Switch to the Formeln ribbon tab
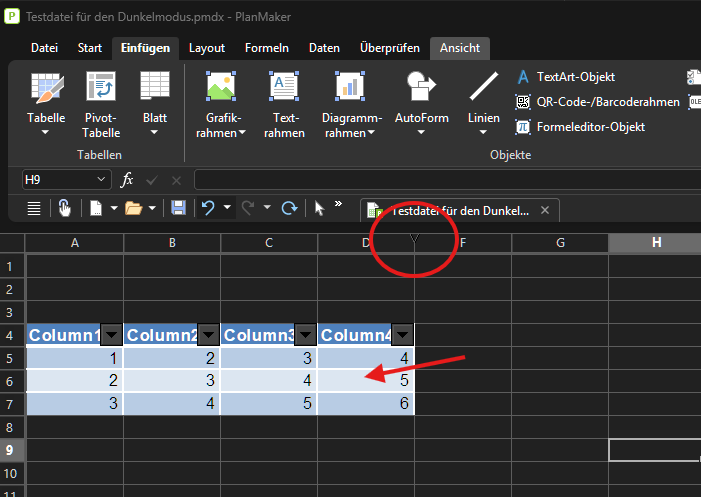 (x=266, y=48)
